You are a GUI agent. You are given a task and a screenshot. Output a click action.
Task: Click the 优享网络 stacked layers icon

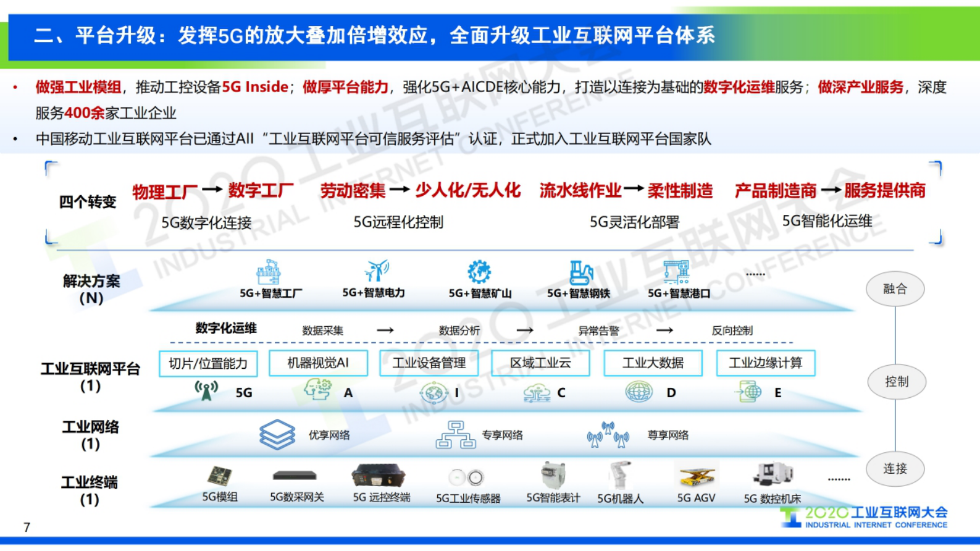click(x=277, y=435)
